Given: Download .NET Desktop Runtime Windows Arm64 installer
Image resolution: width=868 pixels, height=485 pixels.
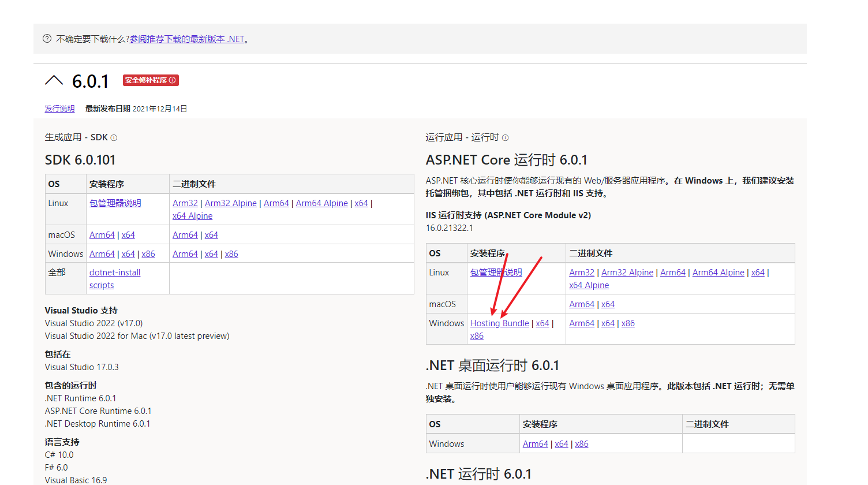Looking at the screenshot, I should pos(536,444).
